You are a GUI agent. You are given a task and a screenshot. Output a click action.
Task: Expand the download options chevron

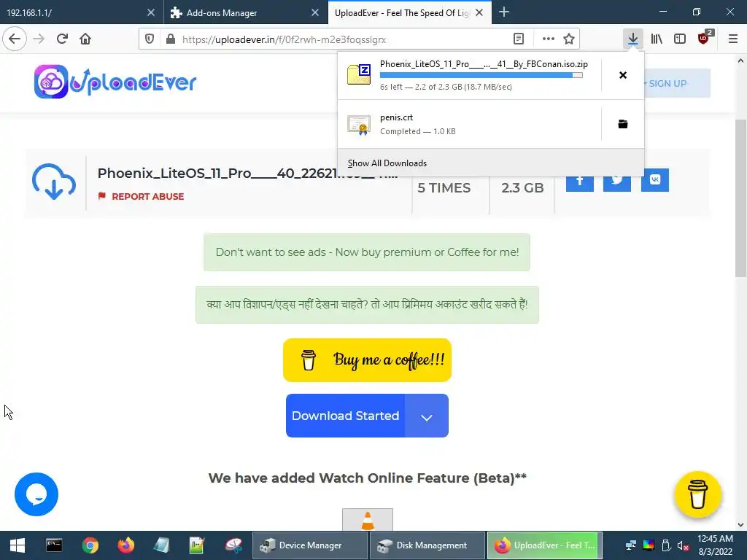coord(426,416)
